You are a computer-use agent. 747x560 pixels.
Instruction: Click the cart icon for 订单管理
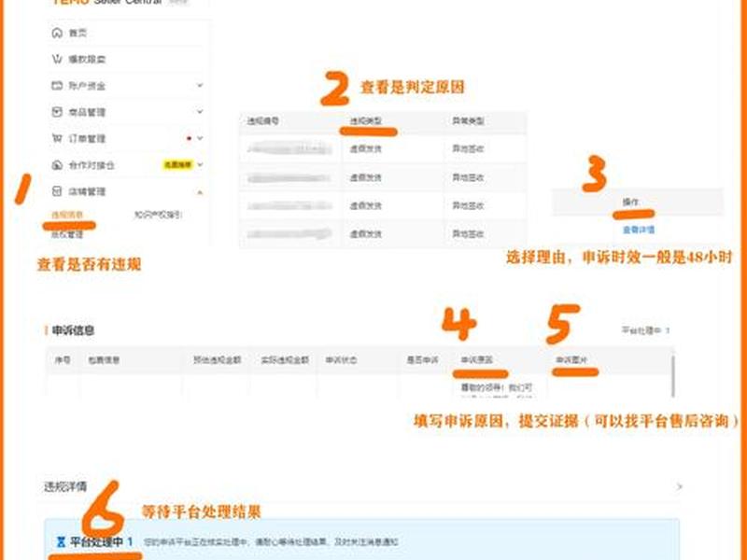(57, 138)
